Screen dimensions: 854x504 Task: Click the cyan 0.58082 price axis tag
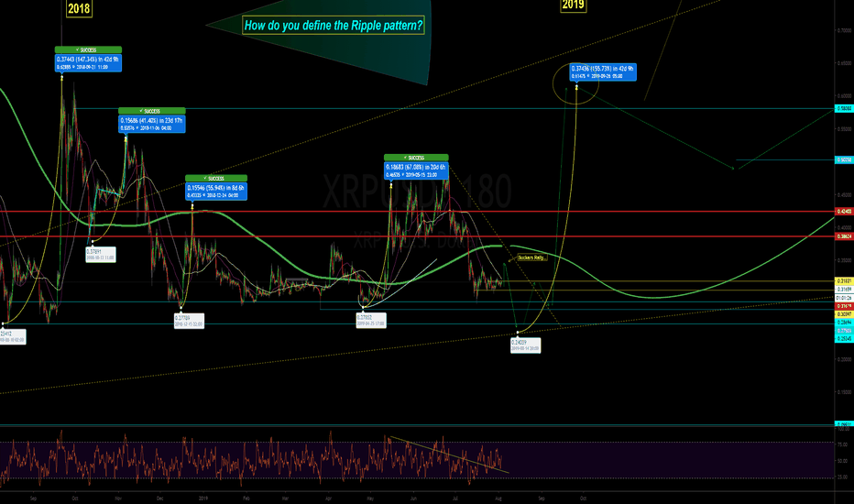click(x=844, y=108)
